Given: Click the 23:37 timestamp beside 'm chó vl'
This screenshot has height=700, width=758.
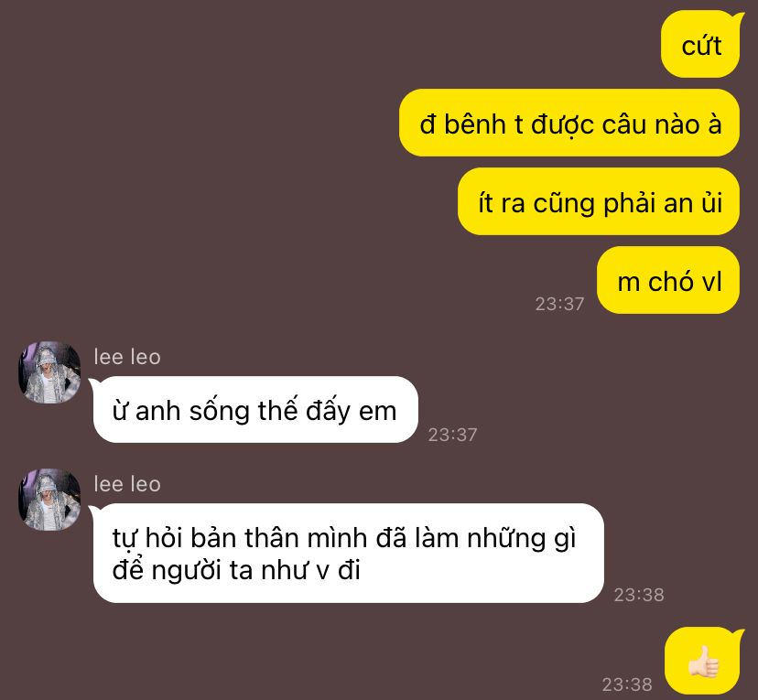Looking at the screenshot, I should coord(559,304).
